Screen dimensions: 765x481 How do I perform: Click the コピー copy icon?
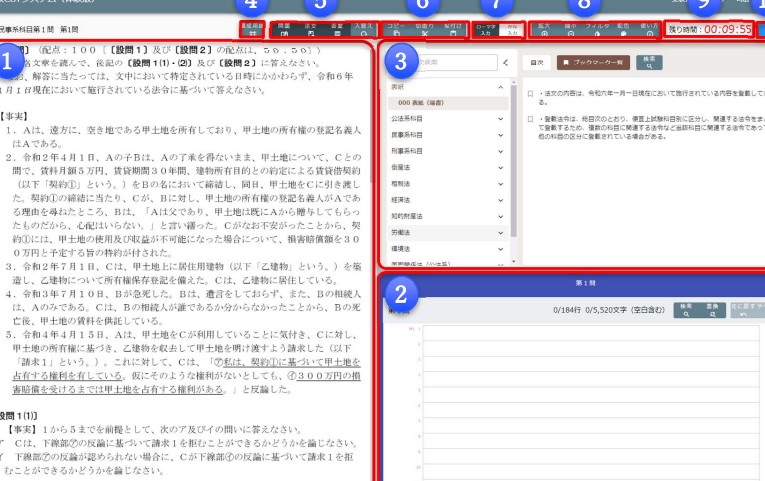pos(396,30)
